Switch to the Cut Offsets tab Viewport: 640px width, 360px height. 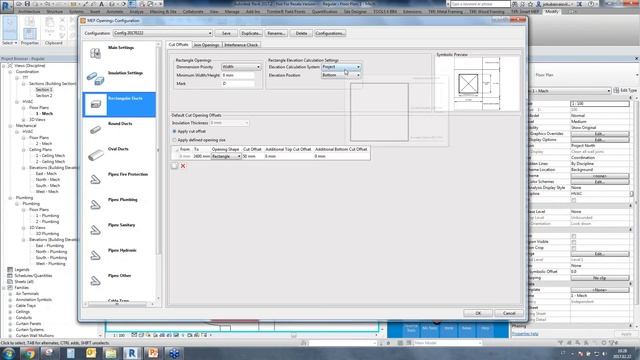[x=178, y=44]
